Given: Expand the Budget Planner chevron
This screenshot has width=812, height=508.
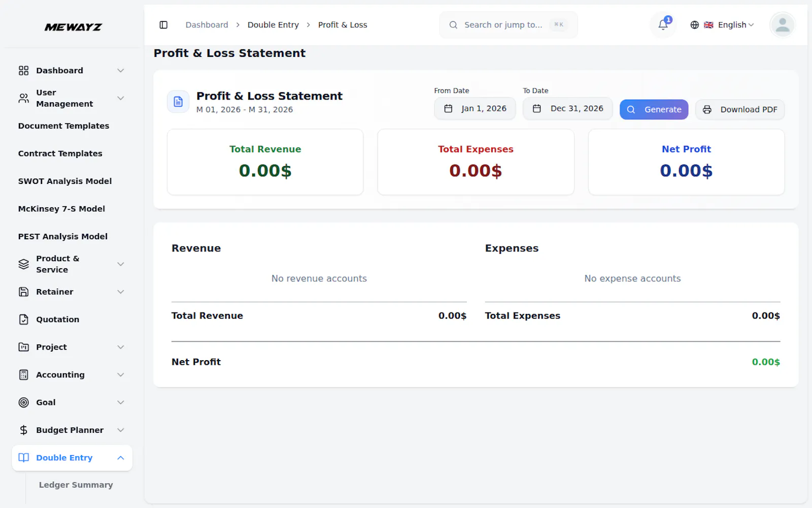Looking at the screenshot, I should pyautogui.click(x=121, y=430).
